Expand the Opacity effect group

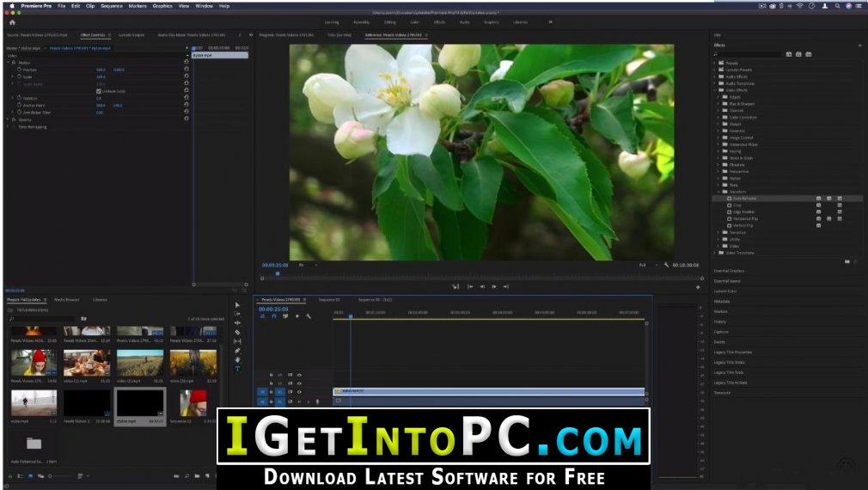(9, 119)
